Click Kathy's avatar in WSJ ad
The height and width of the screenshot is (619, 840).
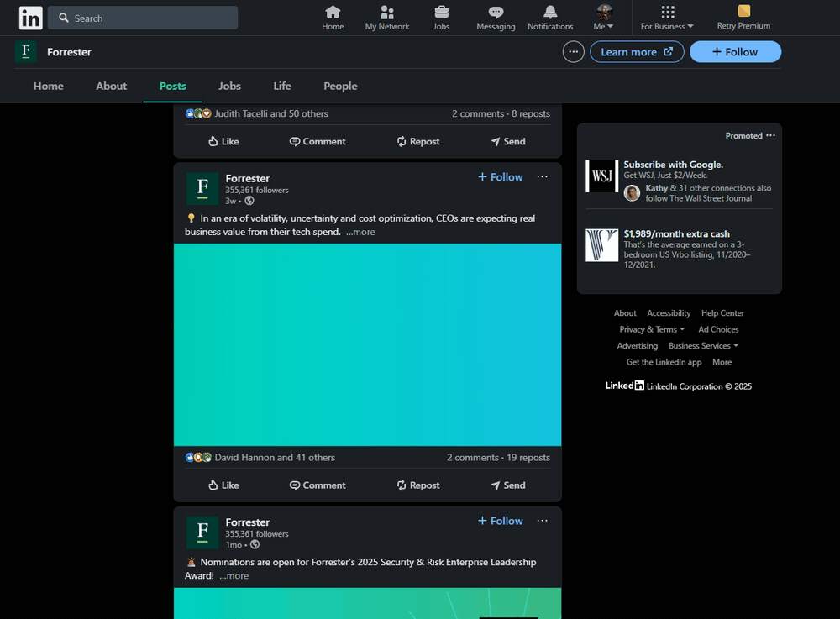[633, 193]
